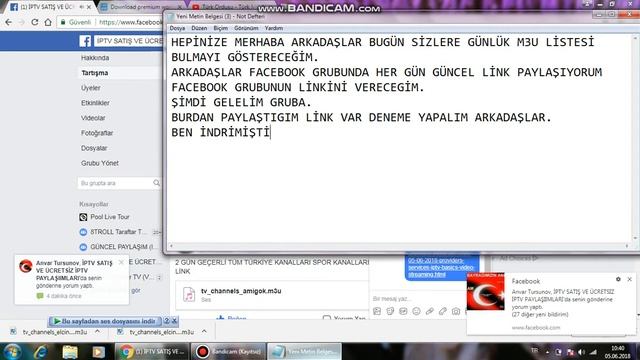Click 'Bu sayfadan ses dosyasını indir' button
This screenshot has height=360, width=640.
(105, 321)
